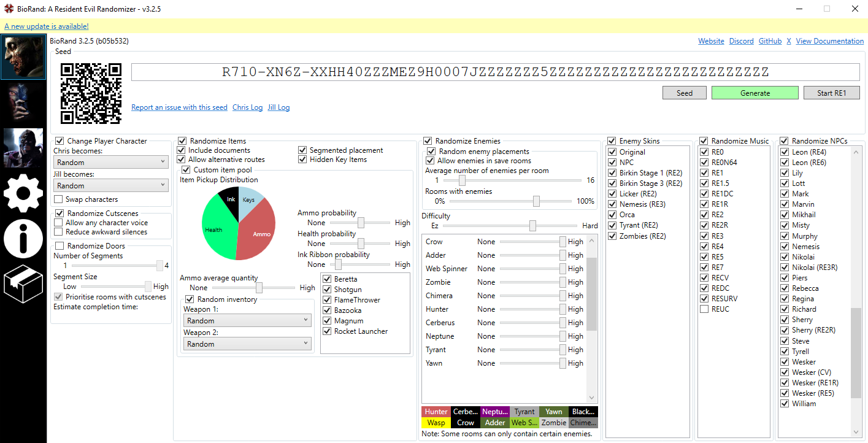Open the Chris Log link

coord(248,107)
